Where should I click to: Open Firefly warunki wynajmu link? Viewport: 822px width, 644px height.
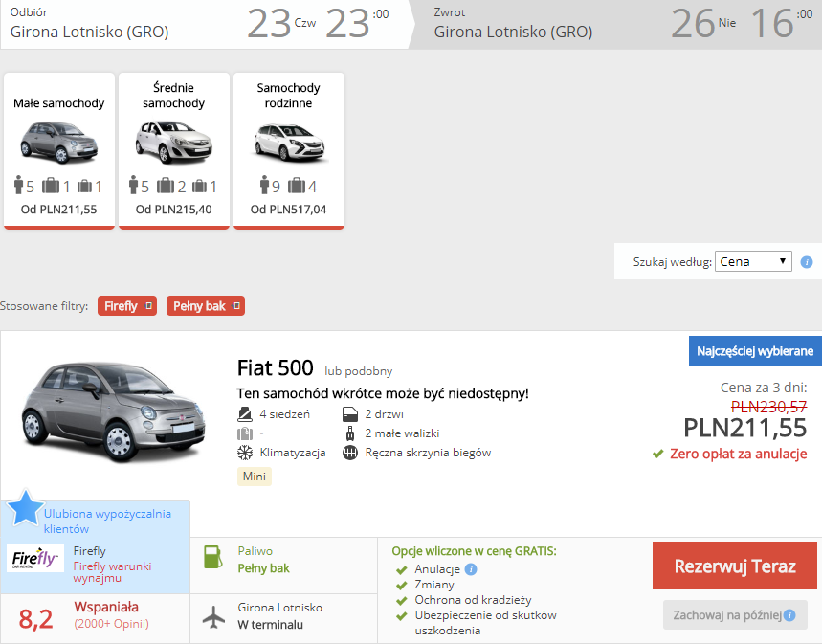point(112,572)
